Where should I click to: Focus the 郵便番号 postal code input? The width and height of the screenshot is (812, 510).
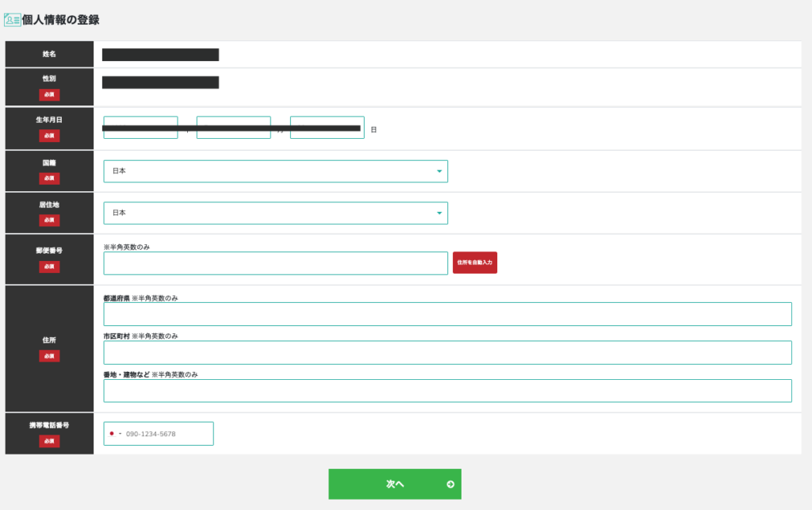(x=275, y=263)
